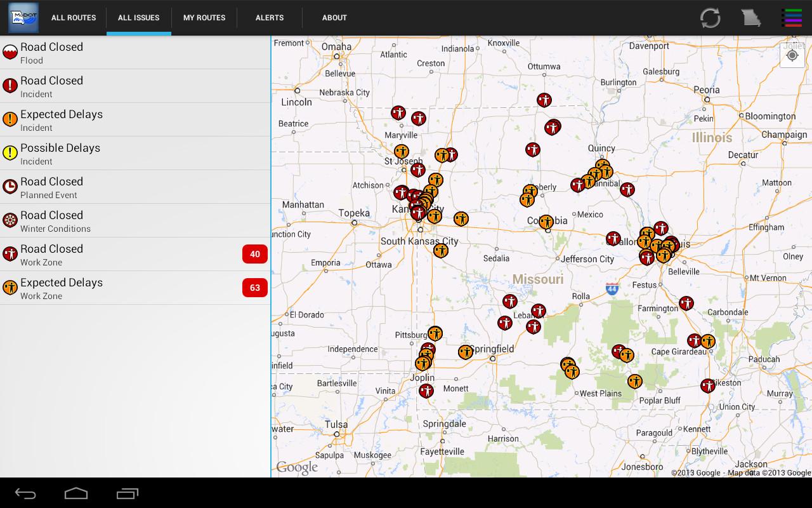Select the Road Closed Winter Conditions snowflake icon
812x508 pixels.
point(10,220)
